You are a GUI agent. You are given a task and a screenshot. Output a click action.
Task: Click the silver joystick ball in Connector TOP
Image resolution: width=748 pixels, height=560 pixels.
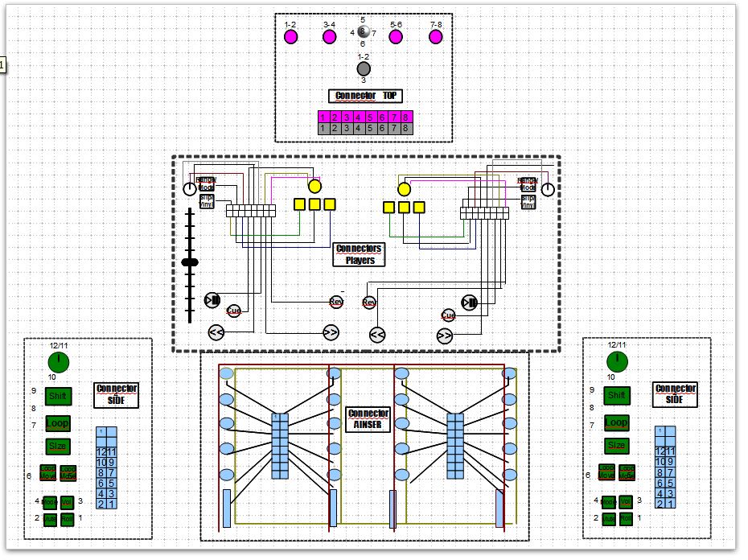point(363,31)
